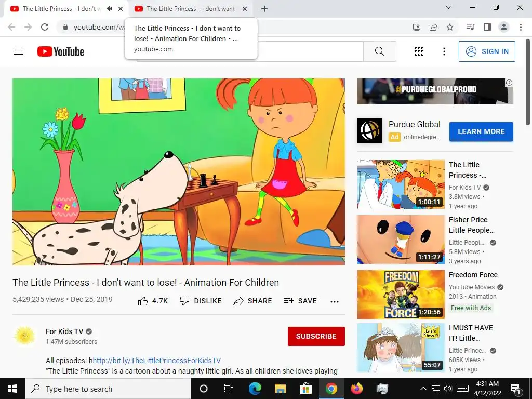The image size is (532, 399).
Task: Open Microsoft Store from taskbar
Action: (305, 389)
